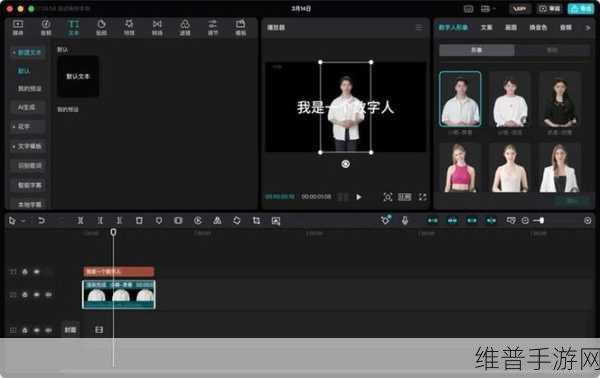Open the ratio button in player controls
The height and width of the screenshot is (378, 600).
coord(405,197)
